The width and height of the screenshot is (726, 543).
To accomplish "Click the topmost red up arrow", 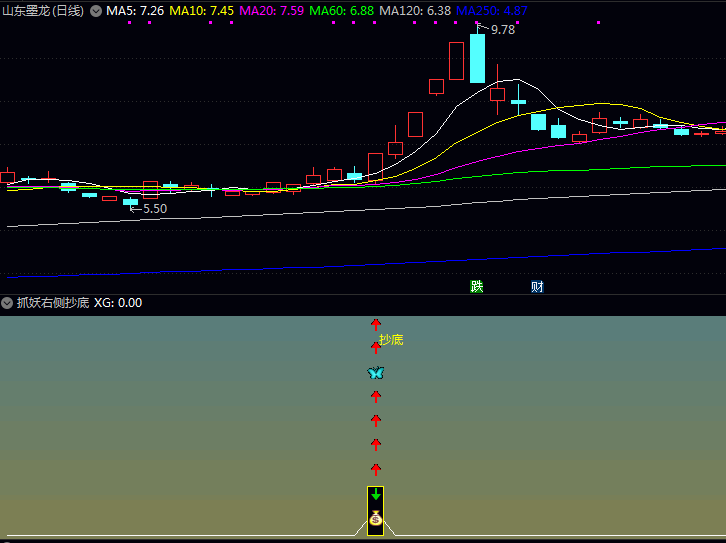I will 376,324.
